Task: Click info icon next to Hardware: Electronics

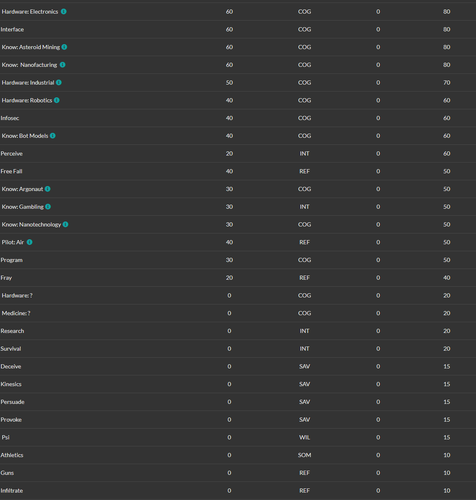Action: tap(63, 12)
